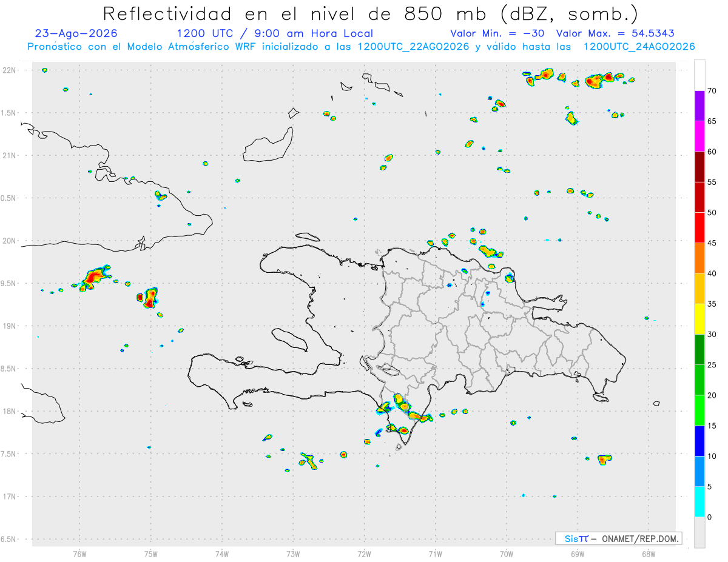
Task: Click the colorbar tick label '30'
Action: 712,335
